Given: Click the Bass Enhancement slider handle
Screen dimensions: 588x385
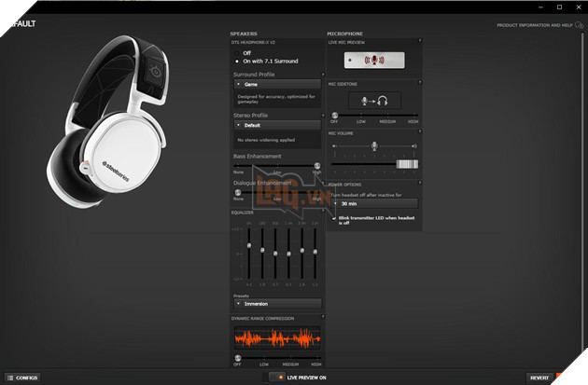Looking at the screenshot, I should (317, 166).
